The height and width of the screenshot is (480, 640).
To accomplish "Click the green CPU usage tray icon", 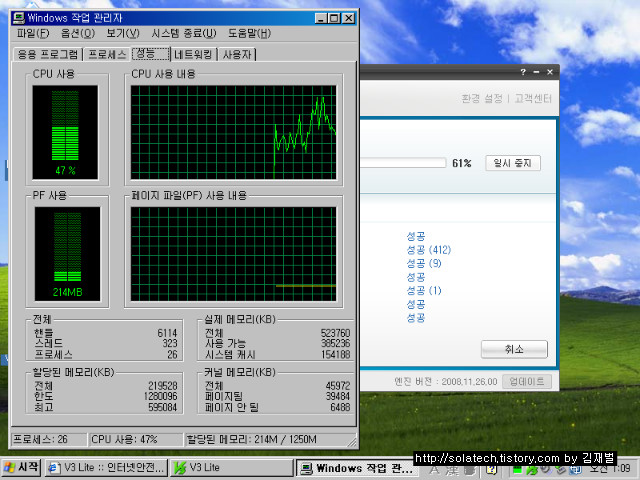I will pos(518,470).
